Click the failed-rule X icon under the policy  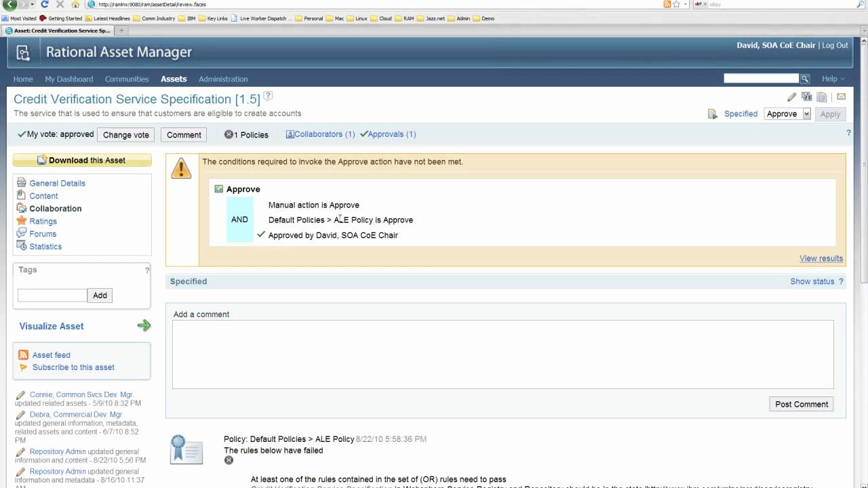pos(229,460)
